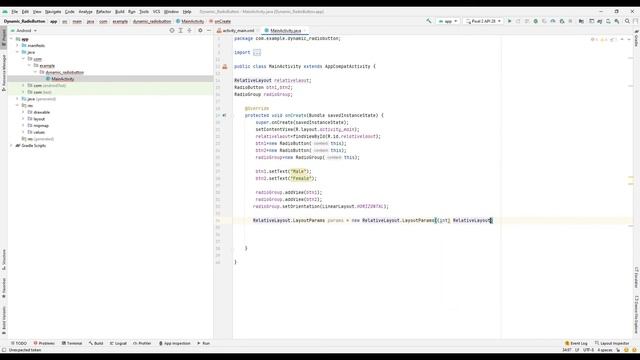This screenshot has height=360, width=640.
Task: Change UTF-8 file encoding in status bar
Action: 588,350
